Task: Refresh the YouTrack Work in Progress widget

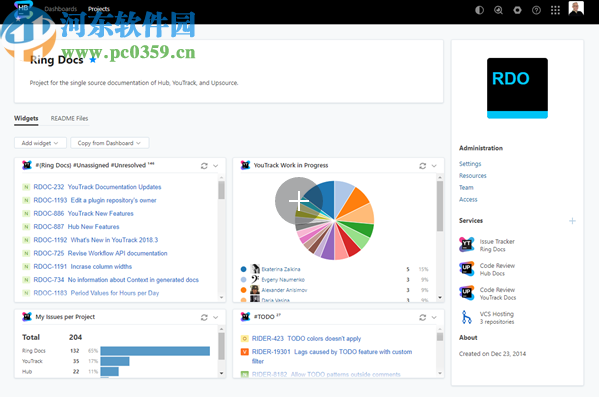Action: tap(422, 166)
